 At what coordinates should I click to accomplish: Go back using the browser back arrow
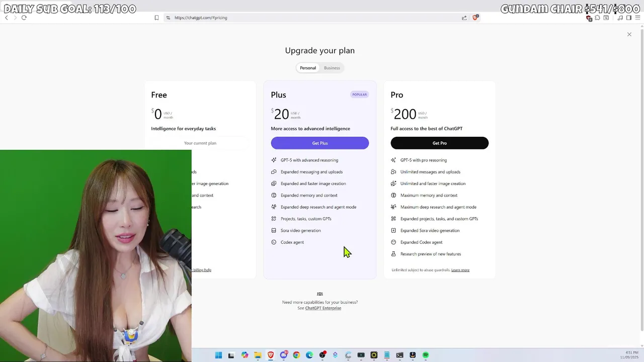click(6, 18)
